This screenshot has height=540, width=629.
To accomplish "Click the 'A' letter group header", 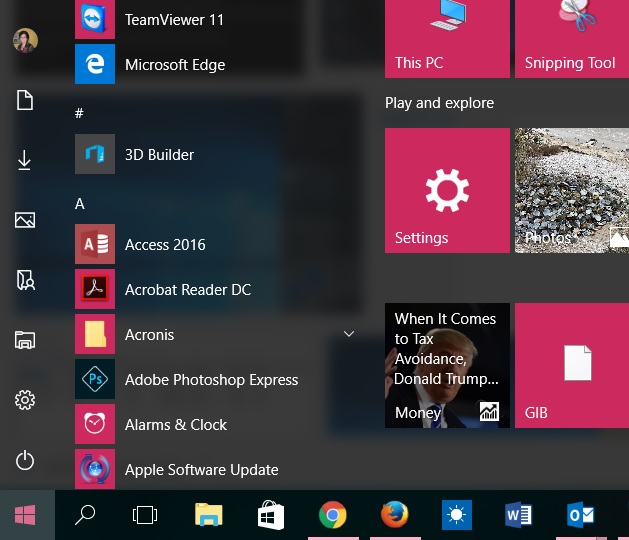I will click(80, 204).
